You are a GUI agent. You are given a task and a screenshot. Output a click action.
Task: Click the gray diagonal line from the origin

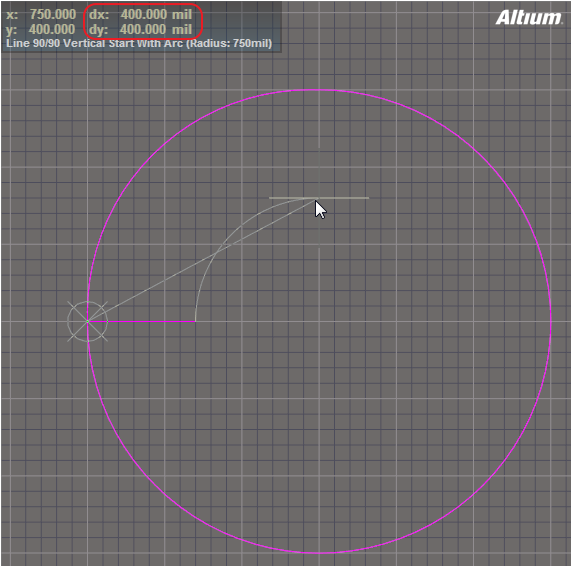click(202, 260)
